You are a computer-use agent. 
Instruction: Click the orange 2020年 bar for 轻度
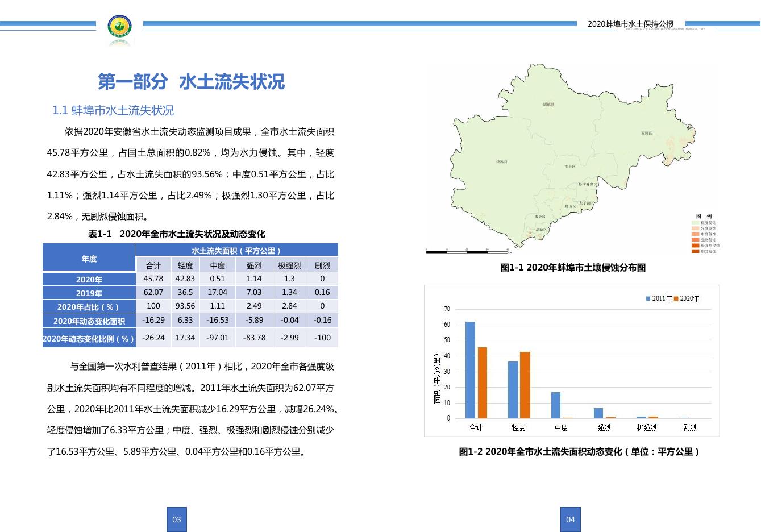pyautogui.click(x=525, y=385)
